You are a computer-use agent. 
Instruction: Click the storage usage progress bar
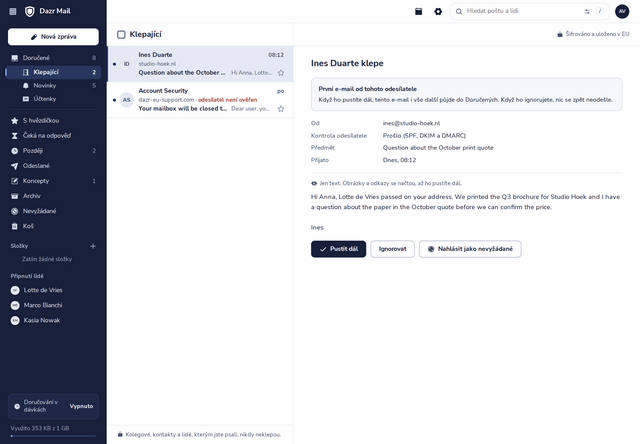coord(53,436)
